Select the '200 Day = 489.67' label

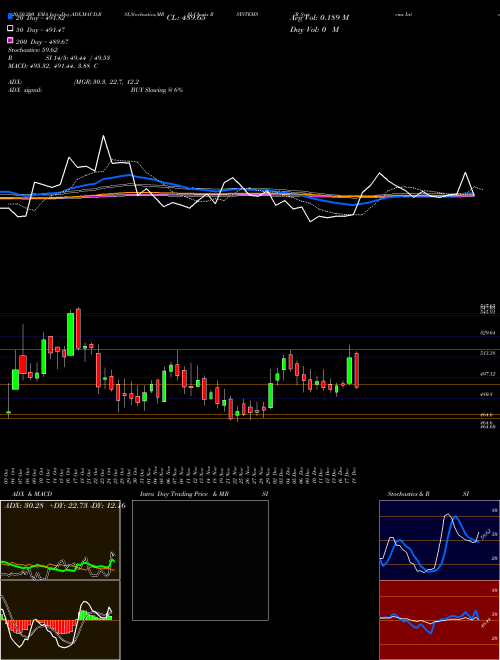coord(42,42)
